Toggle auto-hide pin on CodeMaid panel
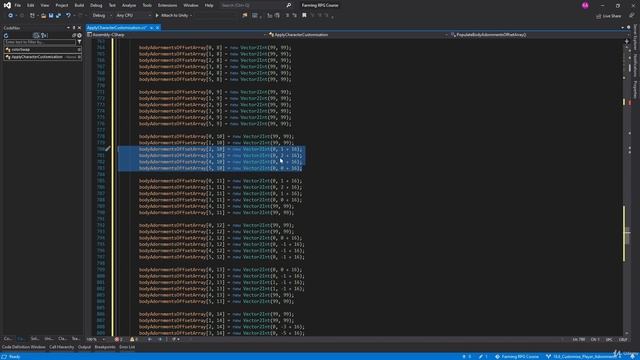Screen dimensions: 640x360 point(74,28)
